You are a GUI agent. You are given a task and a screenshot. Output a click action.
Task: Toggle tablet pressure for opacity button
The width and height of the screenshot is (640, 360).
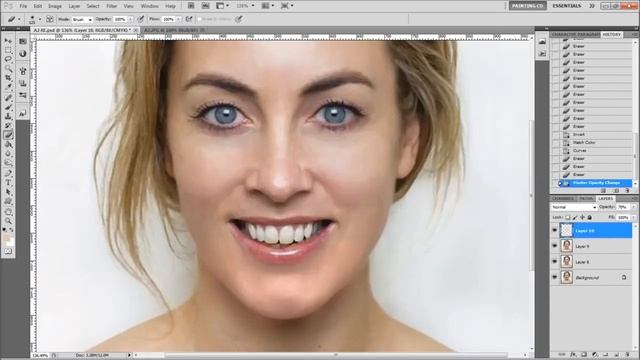click(141, 19)
